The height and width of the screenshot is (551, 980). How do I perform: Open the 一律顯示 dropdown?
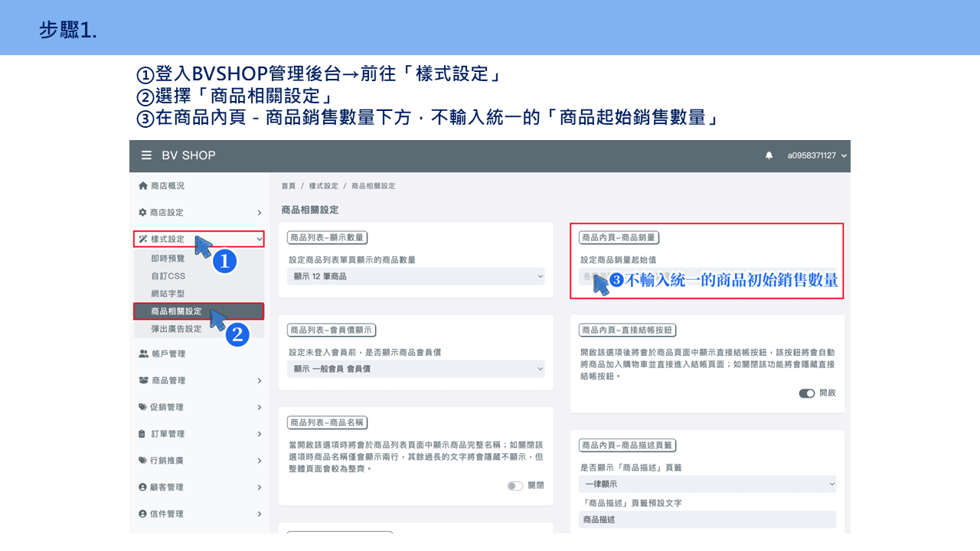(707, 484)
